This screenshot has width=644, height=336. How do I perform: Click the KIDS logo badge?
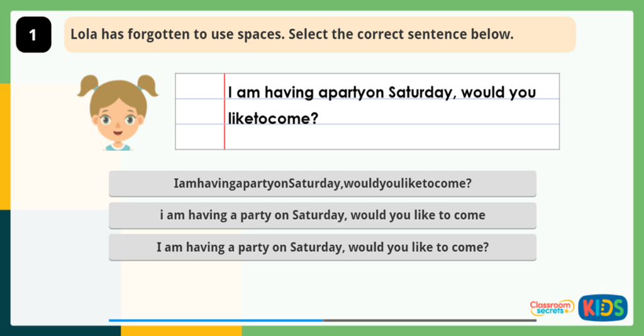(602, 308)
